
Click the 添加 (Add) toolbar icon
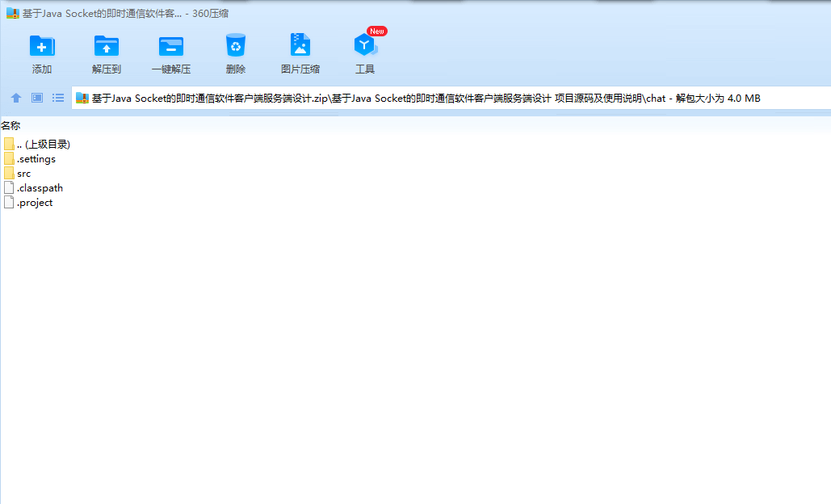click(x=42, y=46)
